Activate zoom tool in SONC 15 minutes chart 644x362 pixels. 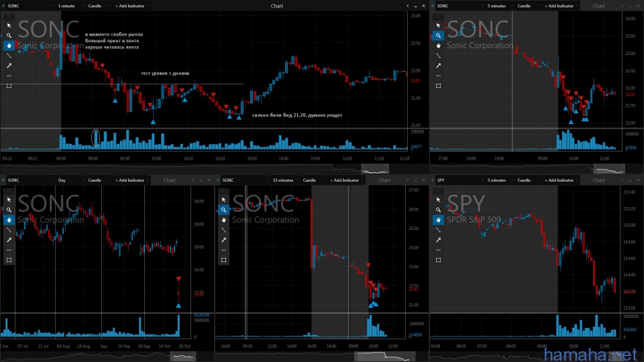224,210
